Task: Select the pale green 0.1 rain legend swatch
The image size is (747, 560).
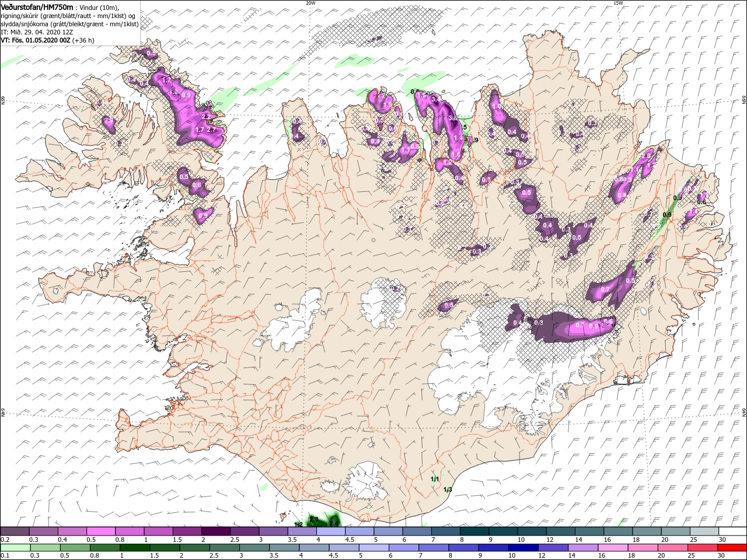Action: 15,547
